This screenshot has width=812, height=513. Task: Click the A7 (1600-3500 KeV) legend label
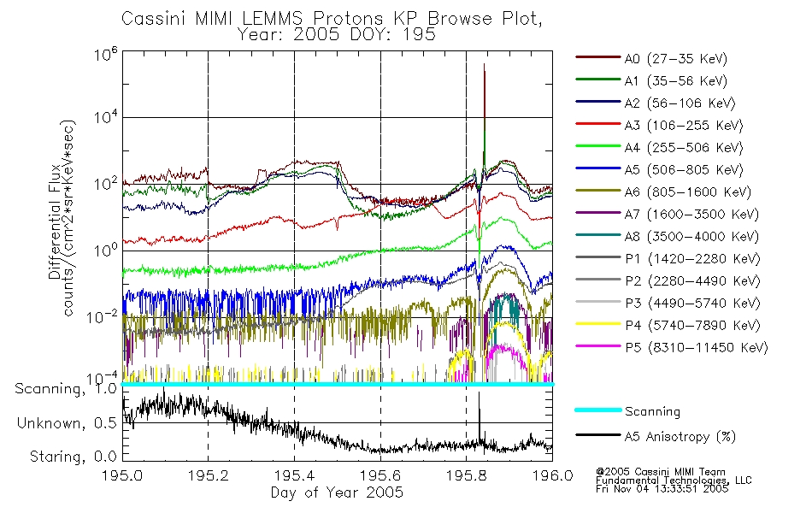[x=691, y=215]
